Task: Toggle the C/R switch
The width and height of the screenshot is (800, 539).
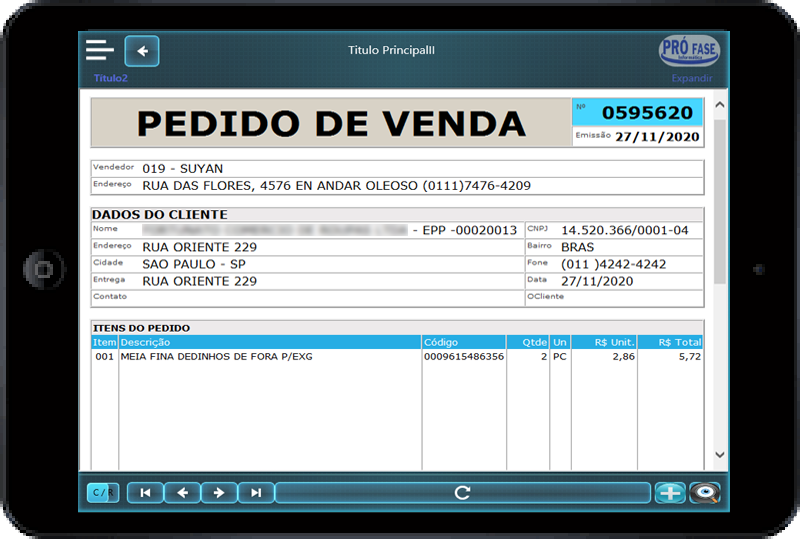Action: [103, 493]
